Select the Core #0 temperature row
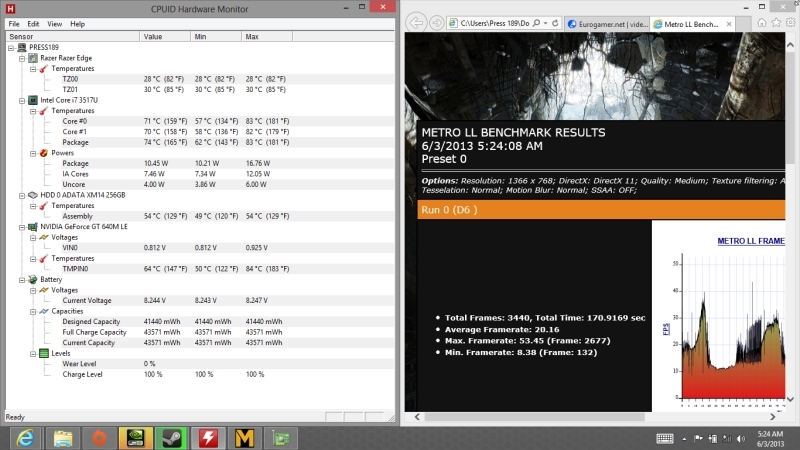 click(200, 121)
